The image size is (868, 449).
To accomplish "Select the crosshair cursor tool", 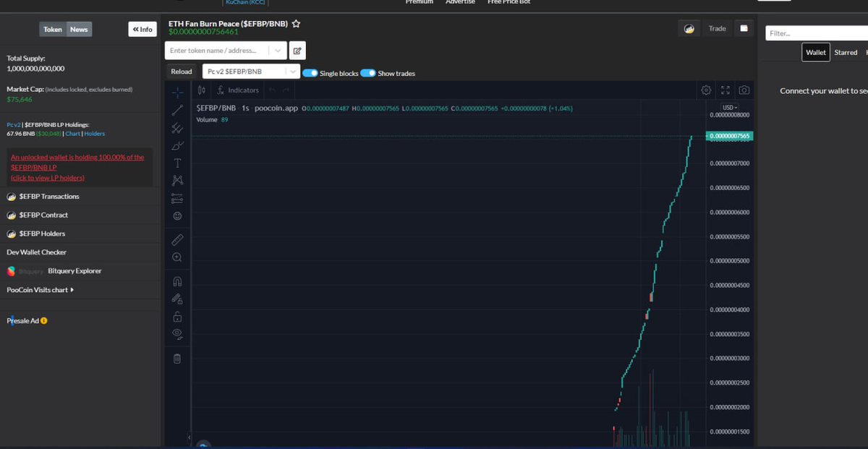I will 177,92.
